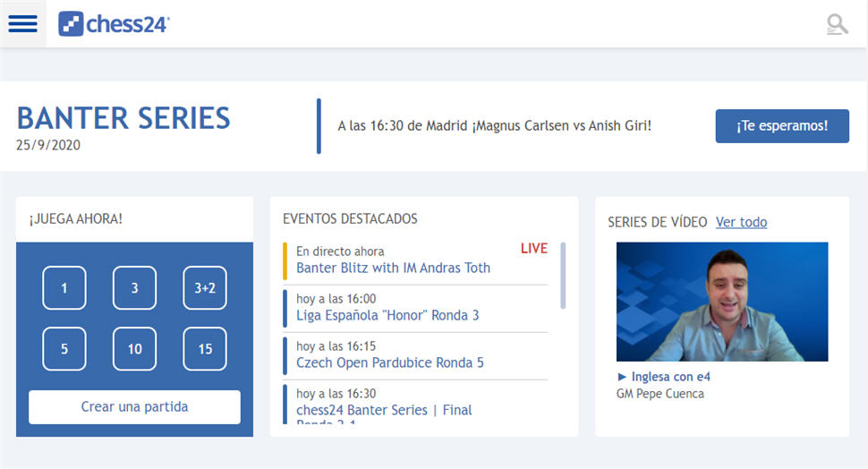Viewport: 868px width, 469px height.
Task: Open Banter Blitz with IM Andras Toth
Action: 393,268
